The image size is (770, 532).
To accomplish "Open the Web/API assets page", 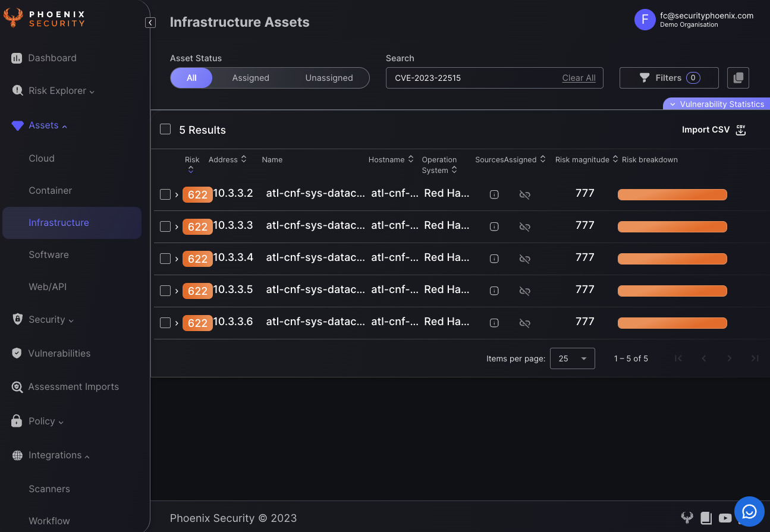I will (x=48, y=287).
